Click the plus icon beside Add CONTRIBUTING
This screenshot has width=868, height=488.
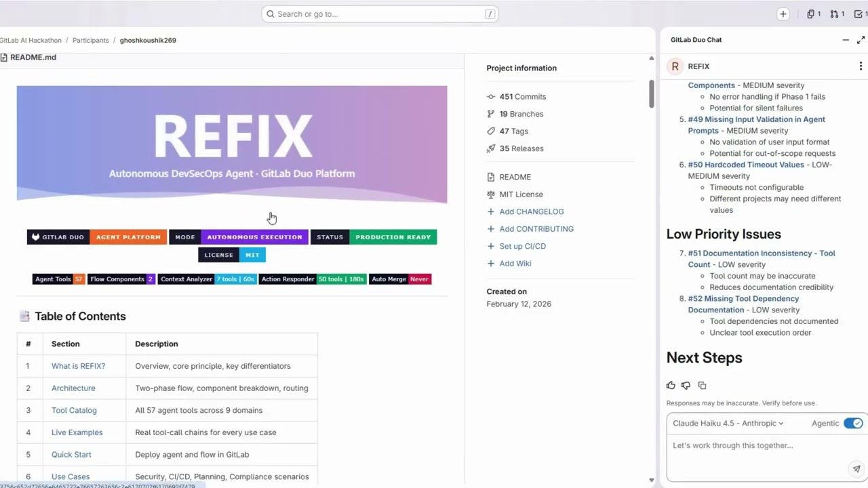(x=491, y=229)
